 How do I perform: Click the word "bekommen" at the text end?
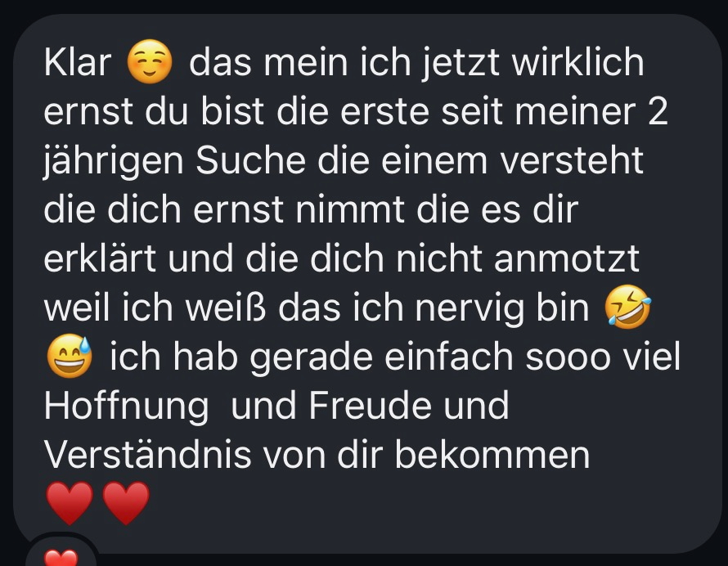(492, 454)
